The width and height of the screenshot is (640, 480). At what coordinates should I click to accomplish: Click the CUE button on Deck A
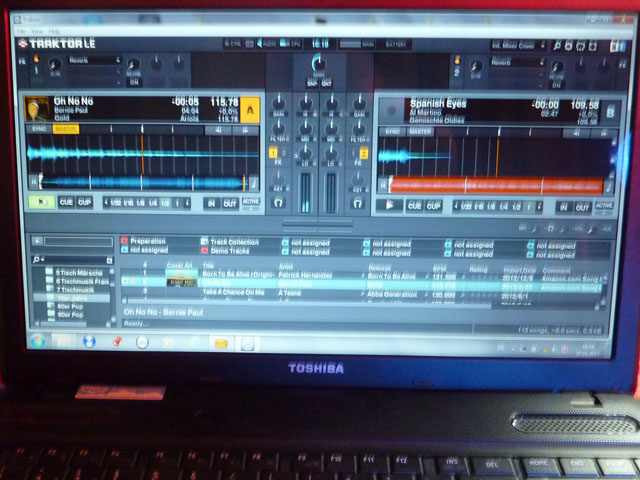point(66,202)
